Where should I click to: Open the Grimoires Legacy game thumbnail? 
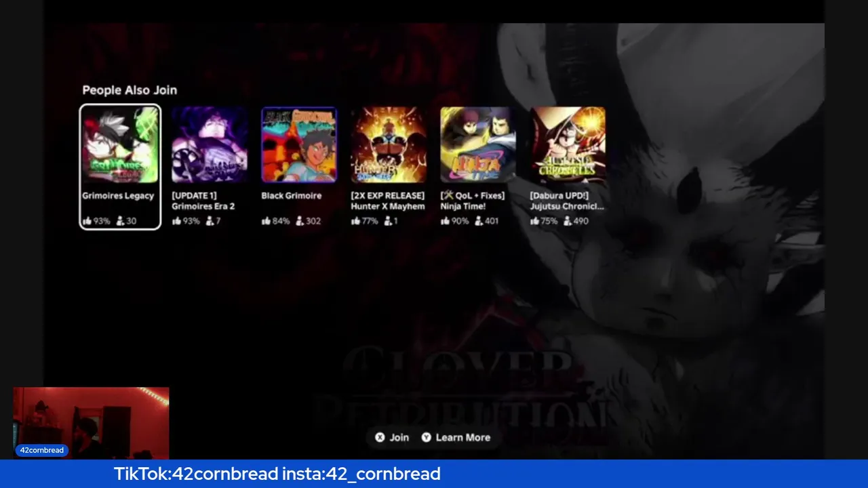pos(120,145)
